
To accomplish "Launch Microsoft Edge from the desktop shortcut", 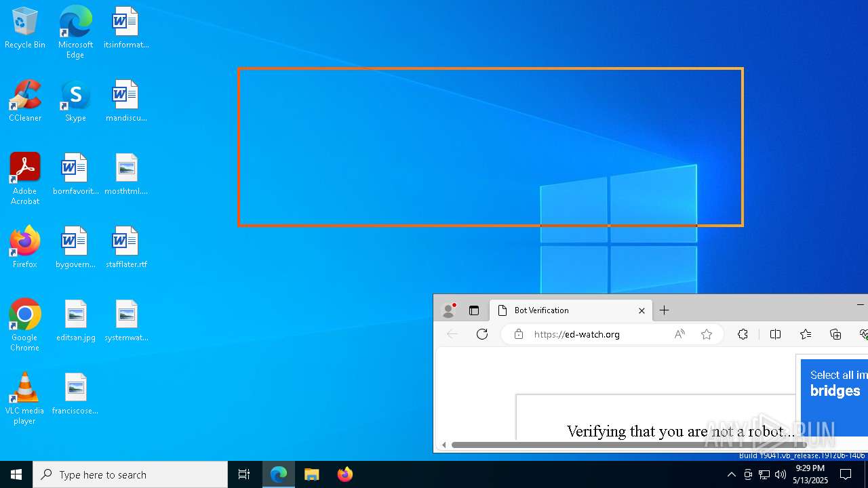I will tap(75, 32).
